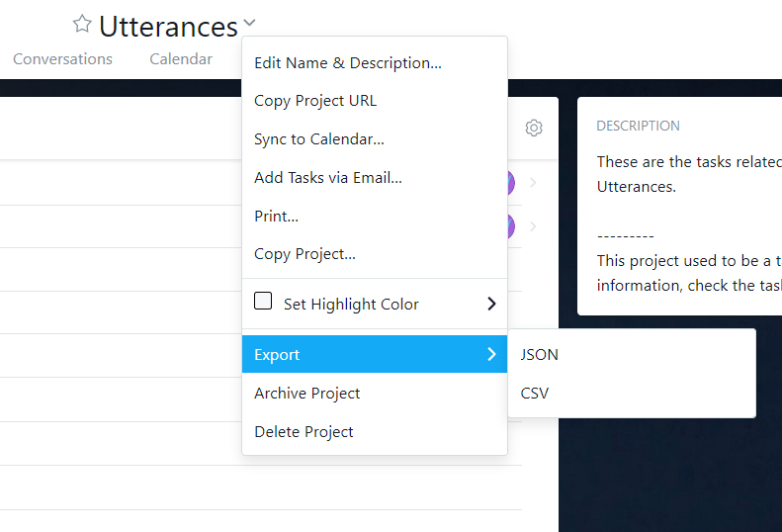Export the project as CSV

pos(535,394)
